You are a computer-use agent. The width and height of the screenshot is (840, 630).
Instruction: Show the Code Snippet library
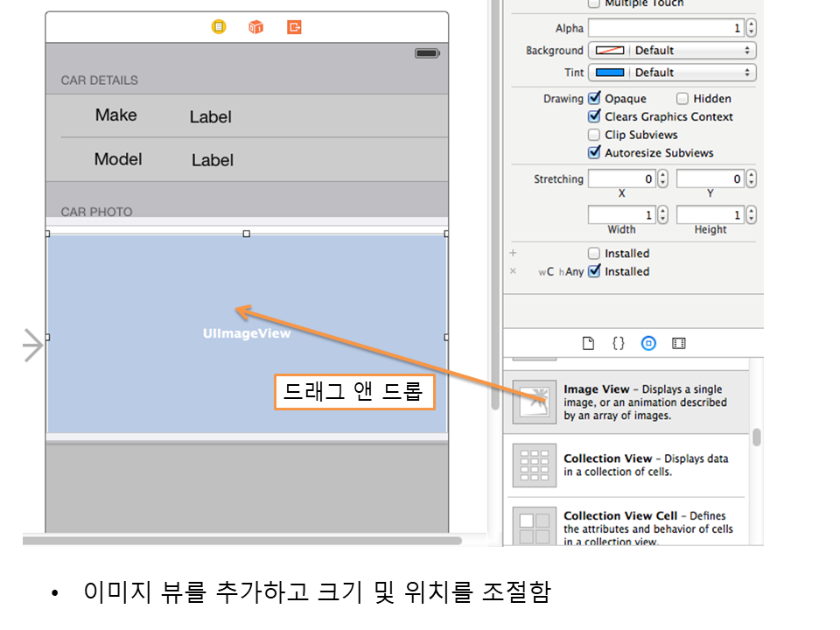(618, 344)
